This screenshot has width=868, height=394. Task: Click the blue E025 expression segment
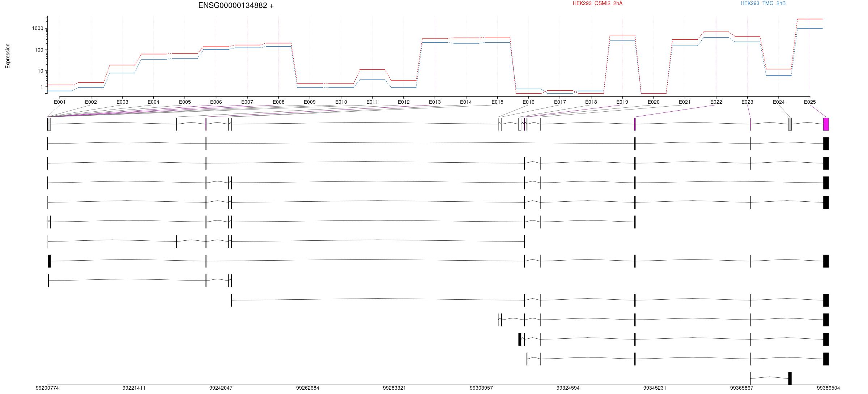coord(810,29)
